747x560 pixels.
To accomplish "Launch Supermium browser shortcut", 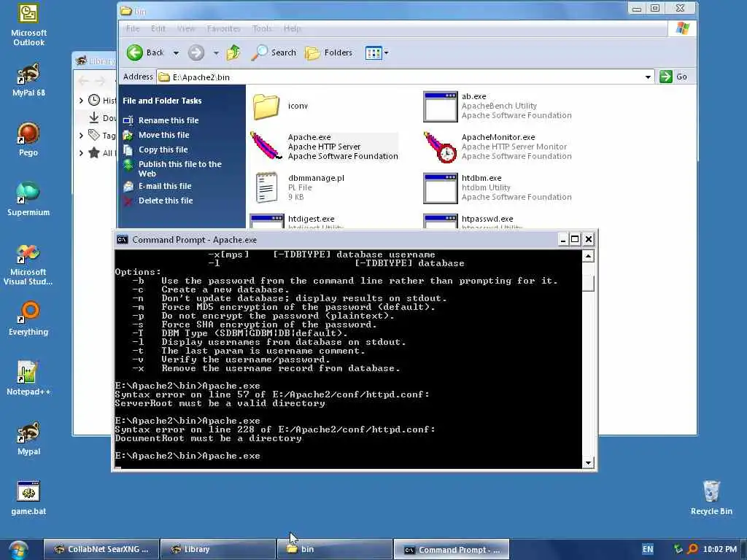I will (28, 199).
